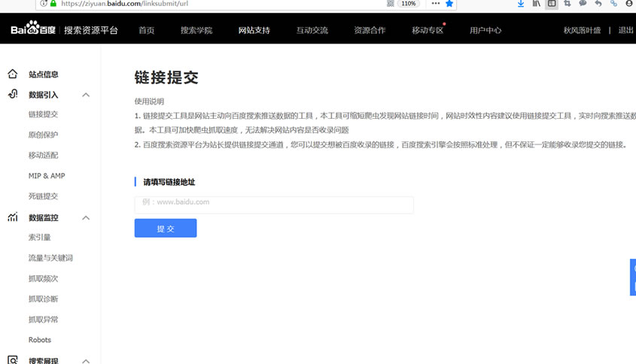Click the Baidu logo in header
Viewport: 636px width, 364px height.
pos(34,31)
